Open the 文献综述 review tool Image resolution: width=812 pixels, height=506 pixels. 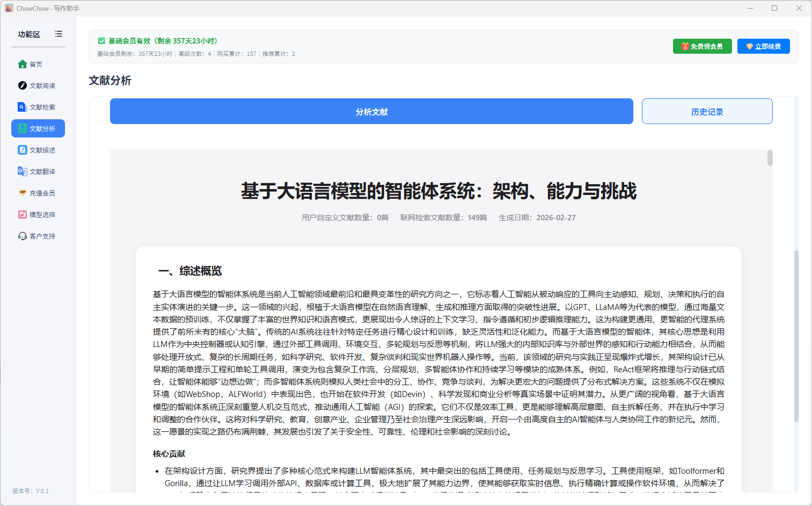[21, 150]
